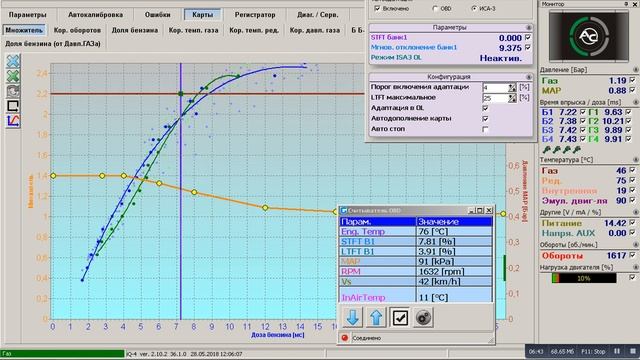Screen dimensions: 640x360
Task: Toggle the Газ pressure checkbox showing 1.19
Action: tap(632, 80)
